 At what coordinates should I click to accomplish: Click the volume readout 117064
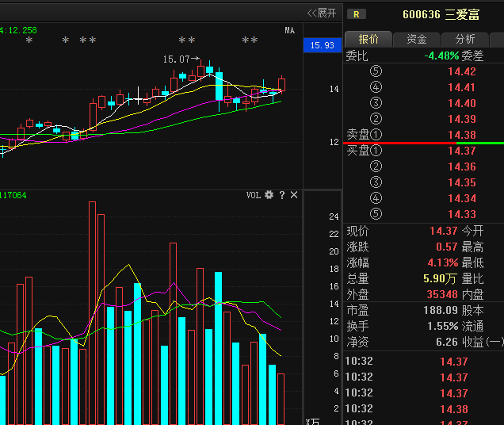point(13,195)
